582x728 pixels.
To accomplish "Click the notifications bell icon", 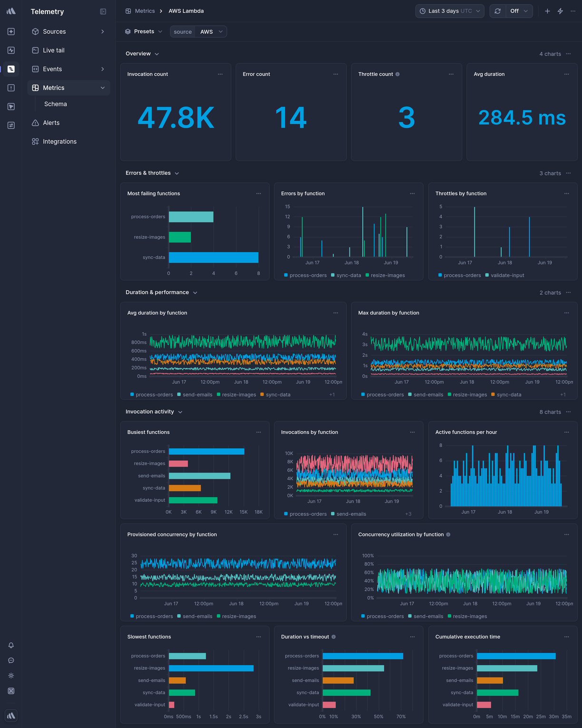I will [11, 645].
